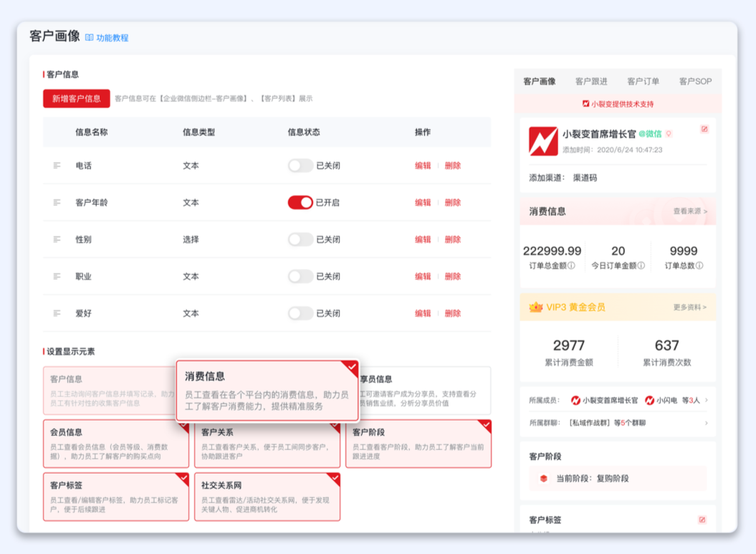Click the VIP3 crown icon
Image resolution: width=756 pixels, height=554 pixels.
(x=535, y=307)
